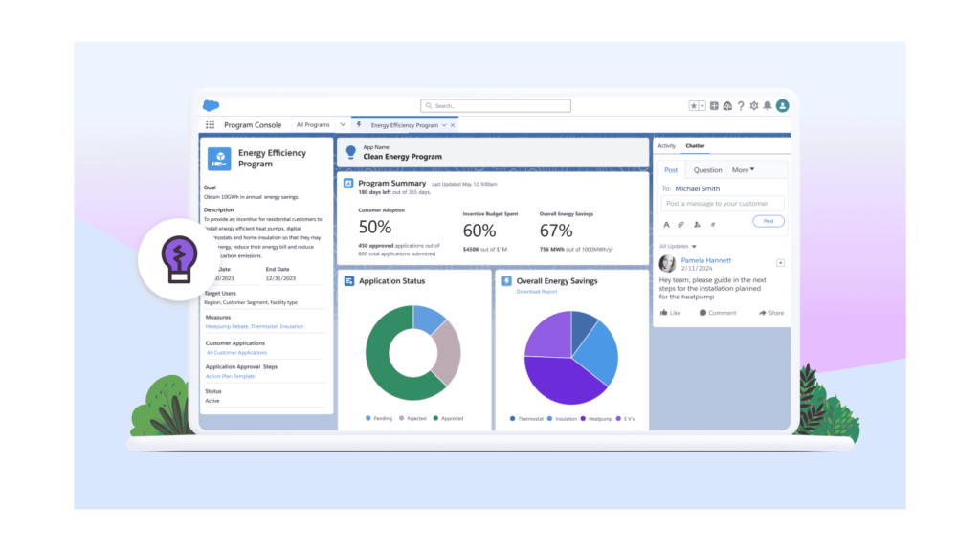Open the user avatar profile icon
The height and width of the screenshot is (551, 980).
[782, 105]
